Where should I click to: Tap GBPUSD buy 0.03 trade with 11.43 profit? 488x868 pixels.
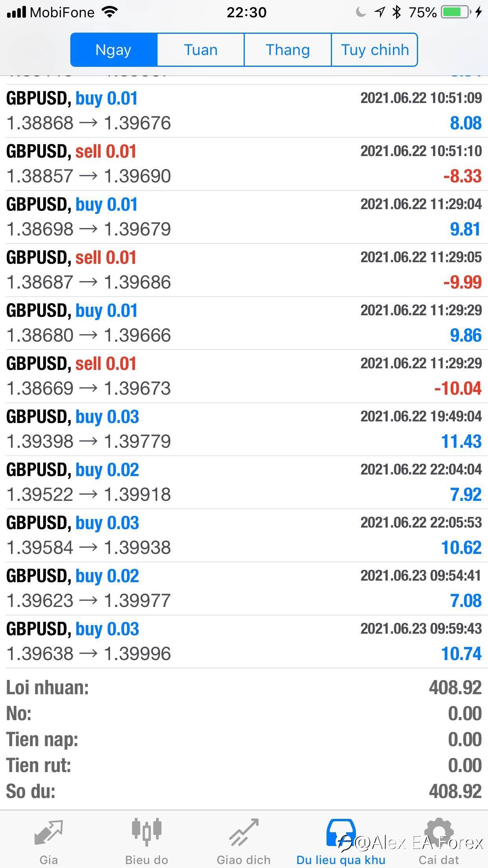click(x=244, y=429)
